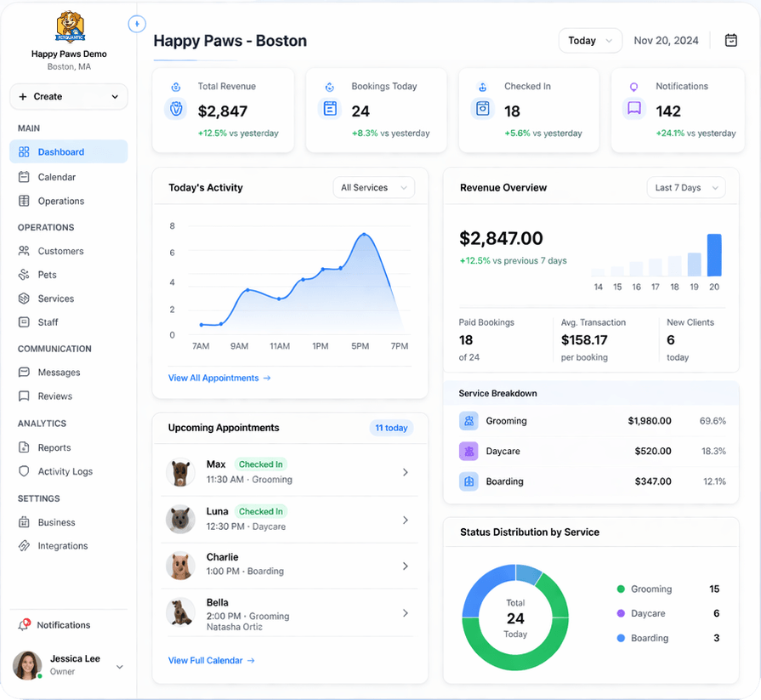Open the Today date range dropdown

[590, 39]
